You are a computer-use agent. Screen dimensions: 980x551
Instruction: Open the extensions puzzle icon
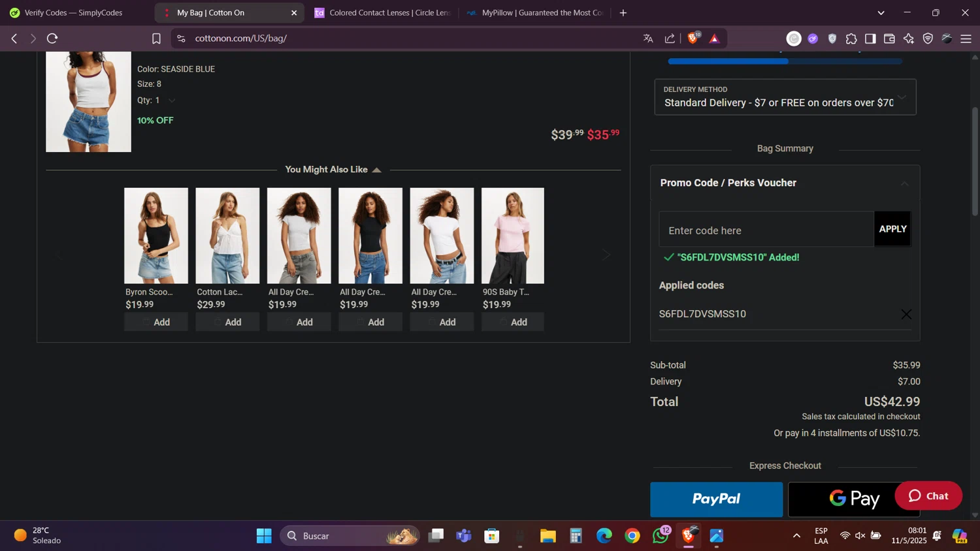(x=851, y=39)
